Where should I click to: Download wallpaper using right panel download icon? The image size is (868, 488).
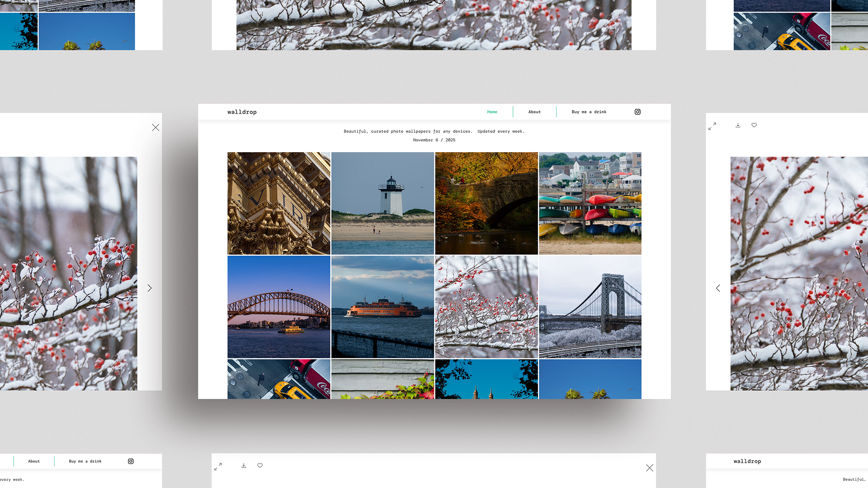pyautogui.click(x=738, y=125)
